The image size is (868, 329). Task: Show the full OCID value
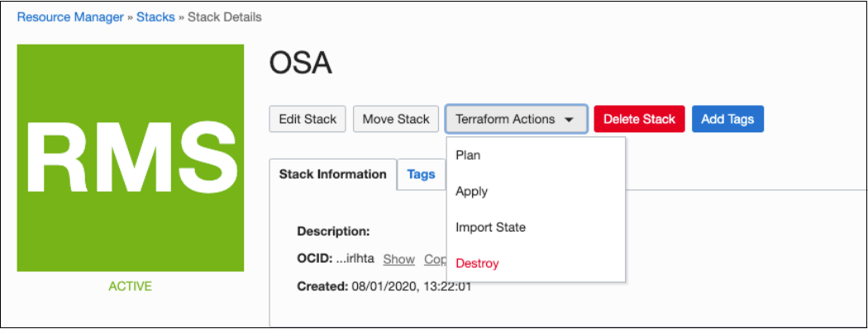click(398, 260)
